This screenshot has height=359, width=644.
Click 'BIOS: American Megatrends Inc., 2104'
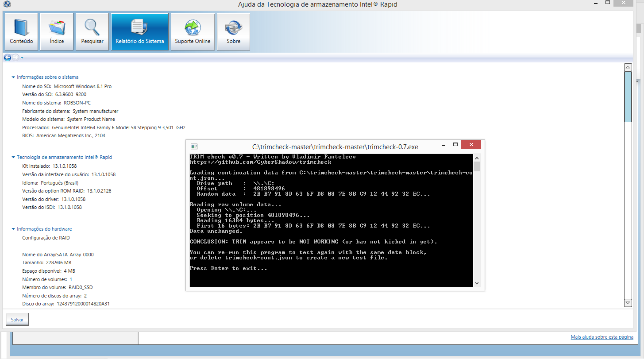coord(64,136)
